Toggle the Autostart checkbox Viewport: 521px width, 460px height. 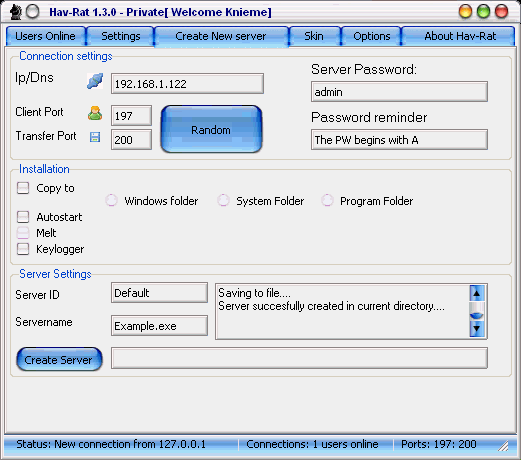[x=23, y=217]
